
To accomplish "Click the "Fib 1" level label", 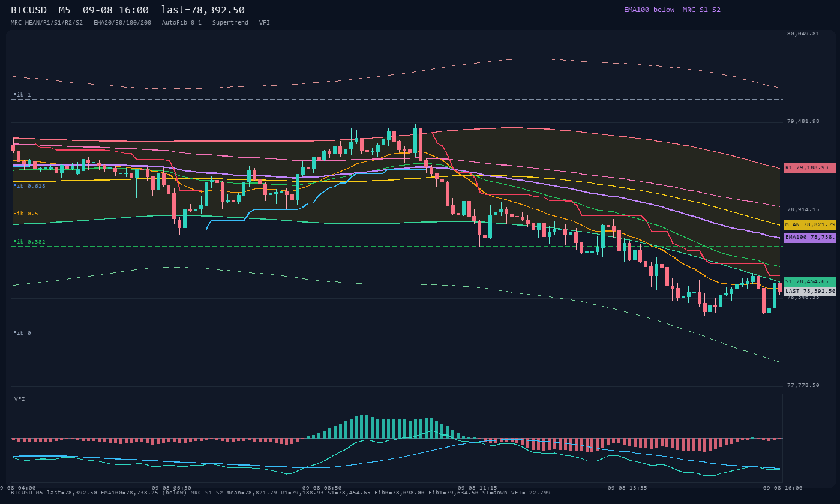I will pos(22,95).
